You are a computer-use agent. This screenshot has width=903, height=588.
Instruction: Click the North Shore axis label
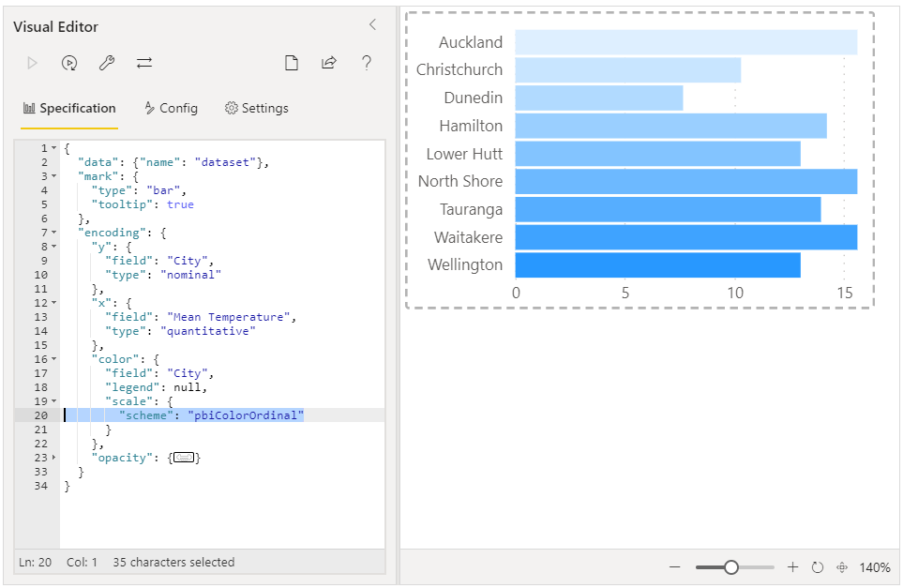pos(460,181)
